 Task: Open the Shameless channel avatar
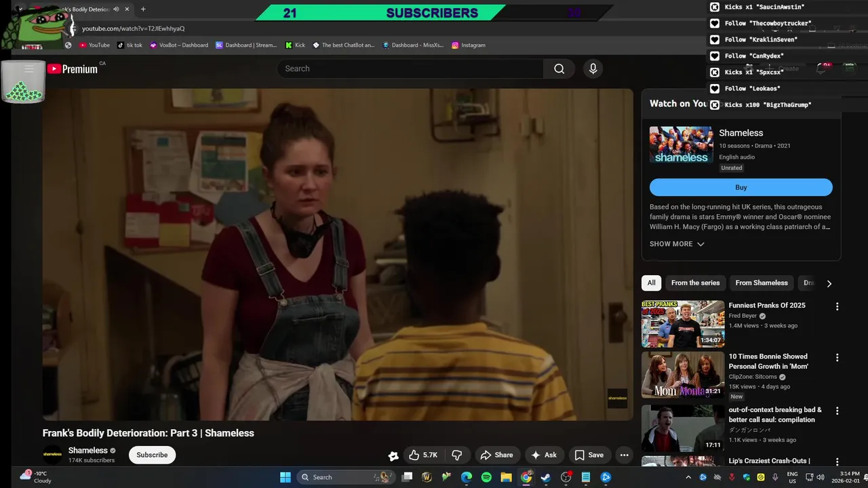pos(52,454)
